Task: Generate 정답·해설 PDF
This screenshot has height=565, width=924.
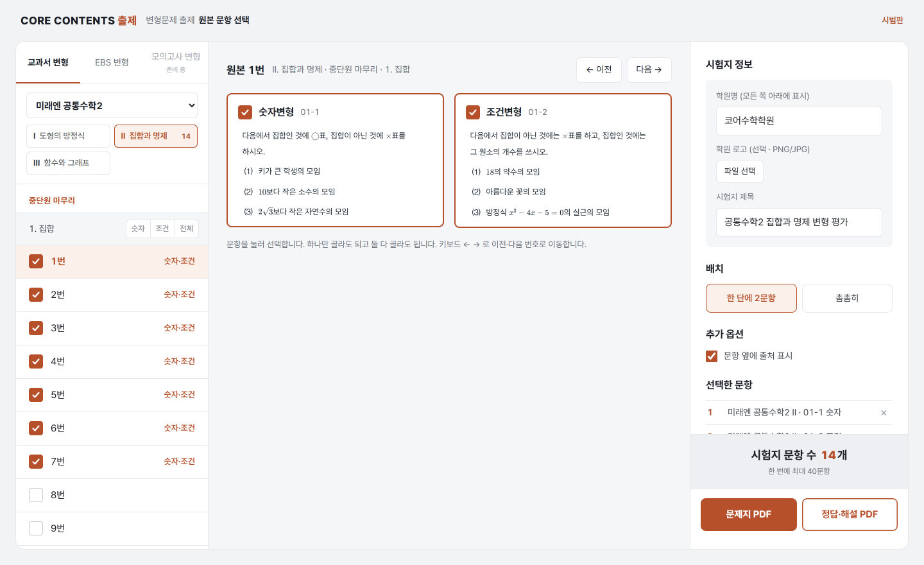Action: [850, 514]
